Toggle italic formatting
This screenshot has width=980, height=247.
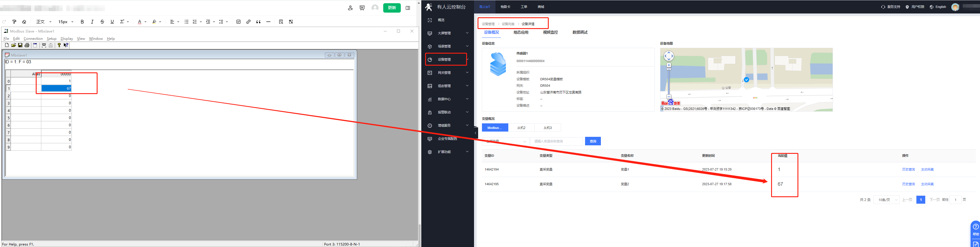[92, 22]
